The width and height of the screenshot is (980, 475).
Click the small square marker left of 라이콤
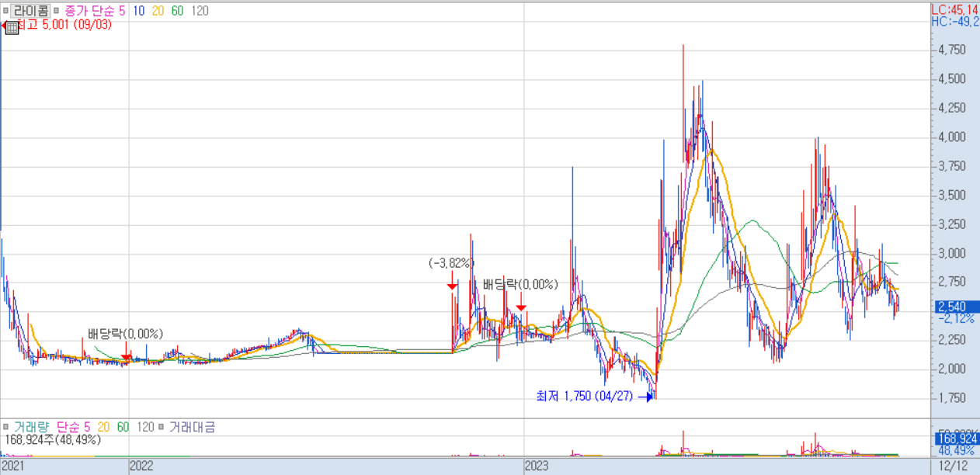coord(5,12)
